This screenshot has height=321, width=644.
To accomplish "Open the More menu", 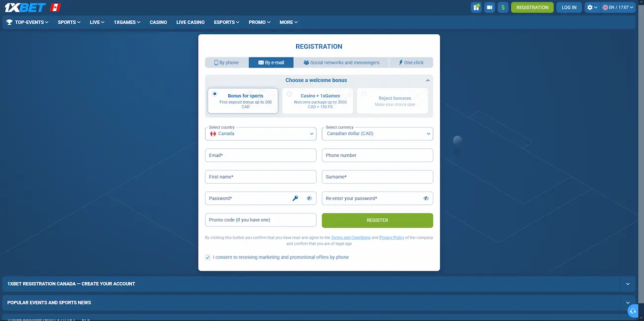I will pos(288,22).
